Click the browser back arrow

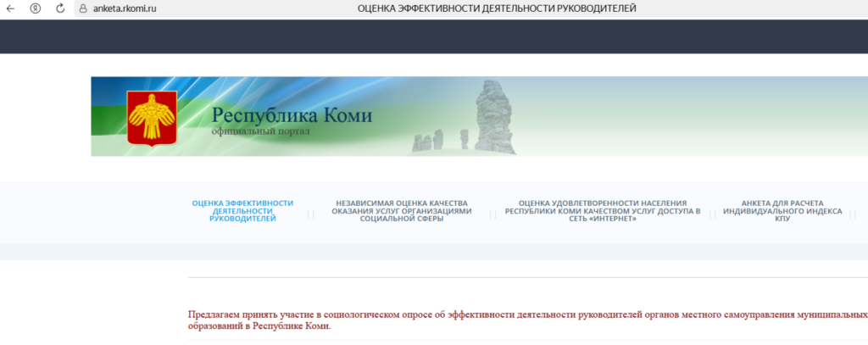[10, 8]
